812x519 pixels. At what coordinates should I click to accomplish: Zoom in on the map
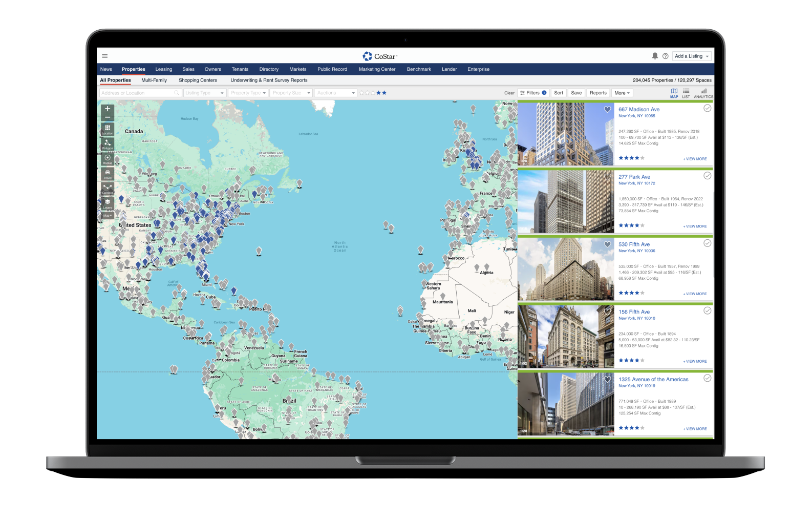(x=108, y=109)
